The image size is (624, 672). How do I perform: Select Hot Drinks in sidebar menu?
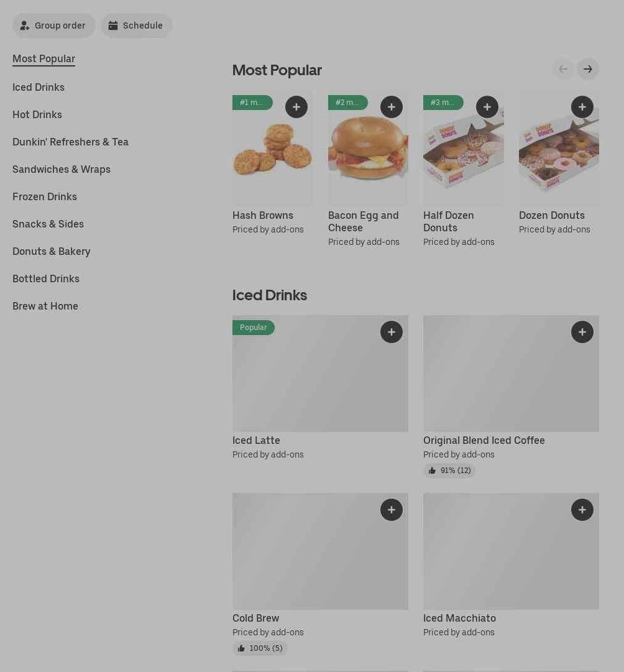coord(37,114)
